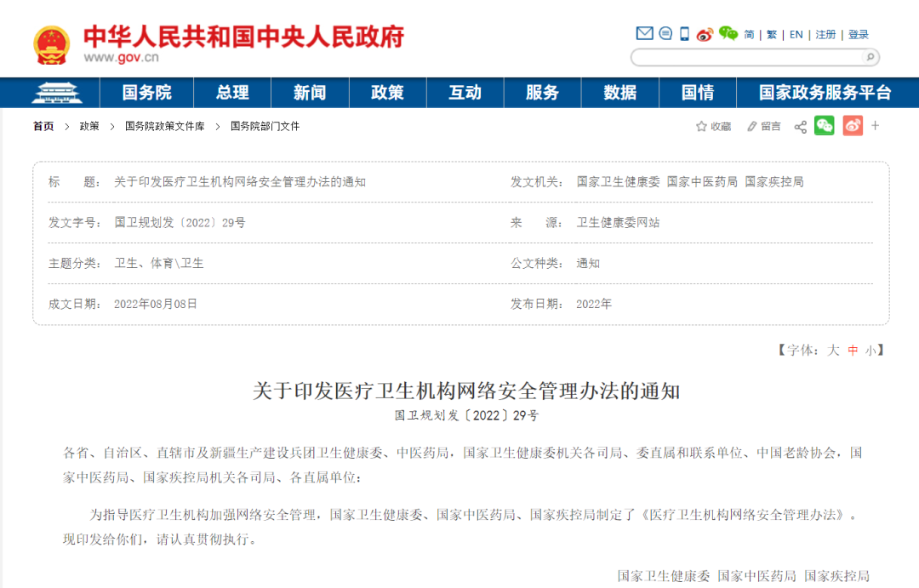
Task: Share via green WeChat button
Action: (824, 126)
